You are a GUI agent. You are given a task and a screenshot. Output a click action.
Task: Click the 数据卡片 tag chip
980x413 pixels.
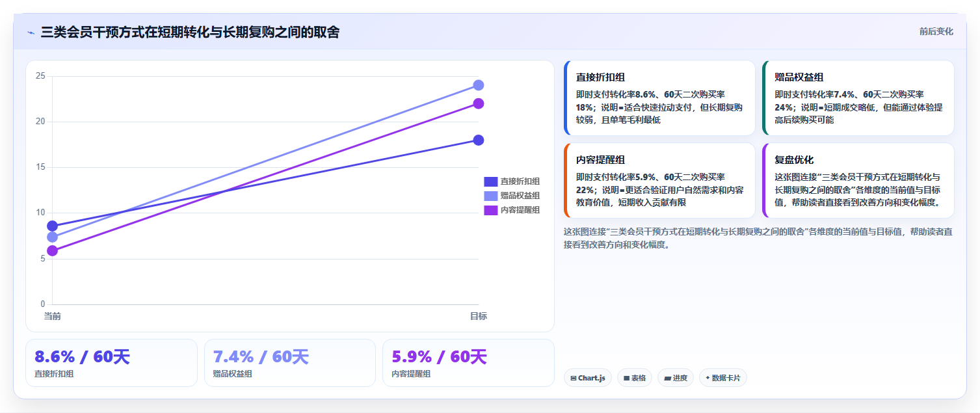[x=723, y=378]
